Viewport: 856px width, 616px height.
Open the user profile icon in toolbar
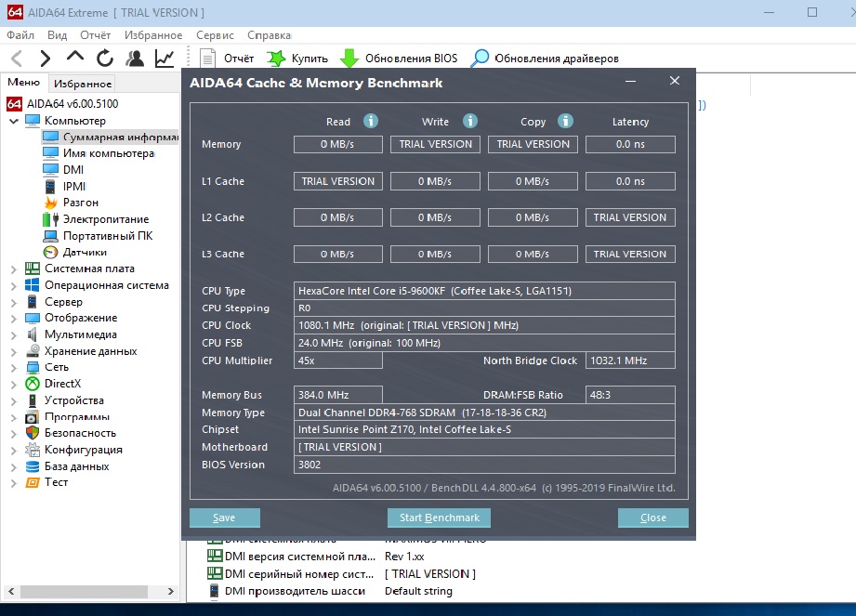pyautogui.click(x=134, y=58)
